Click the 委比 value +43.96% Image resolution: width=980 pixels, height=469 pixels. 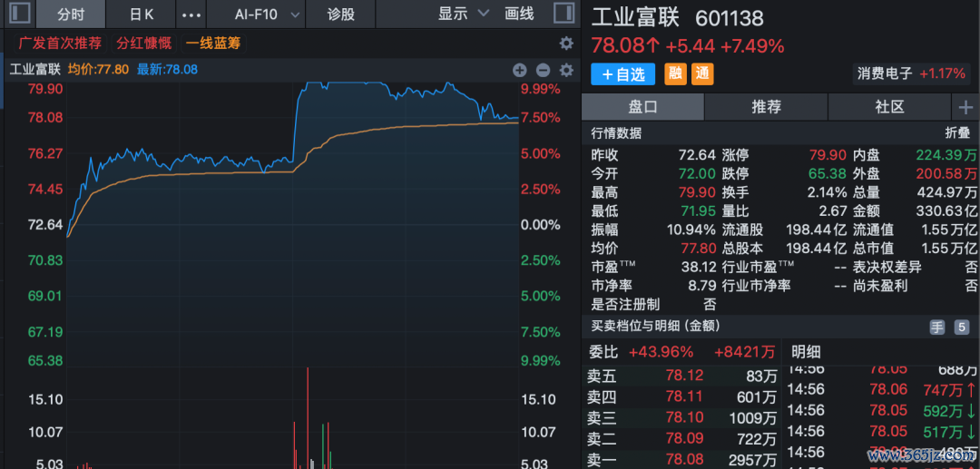pyautogui.click(x=661, y=352)
